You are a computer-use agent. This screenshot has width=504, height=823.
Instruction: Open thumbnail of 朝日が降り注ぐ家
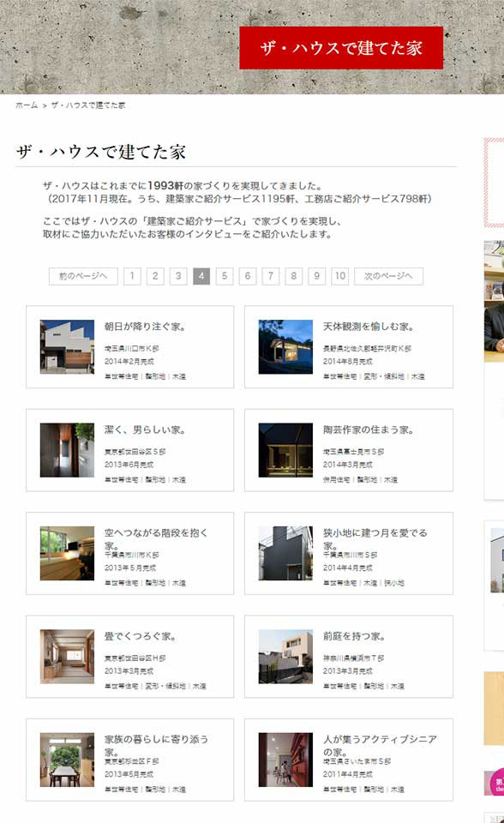pyautogui.click(x=67, y=347)
